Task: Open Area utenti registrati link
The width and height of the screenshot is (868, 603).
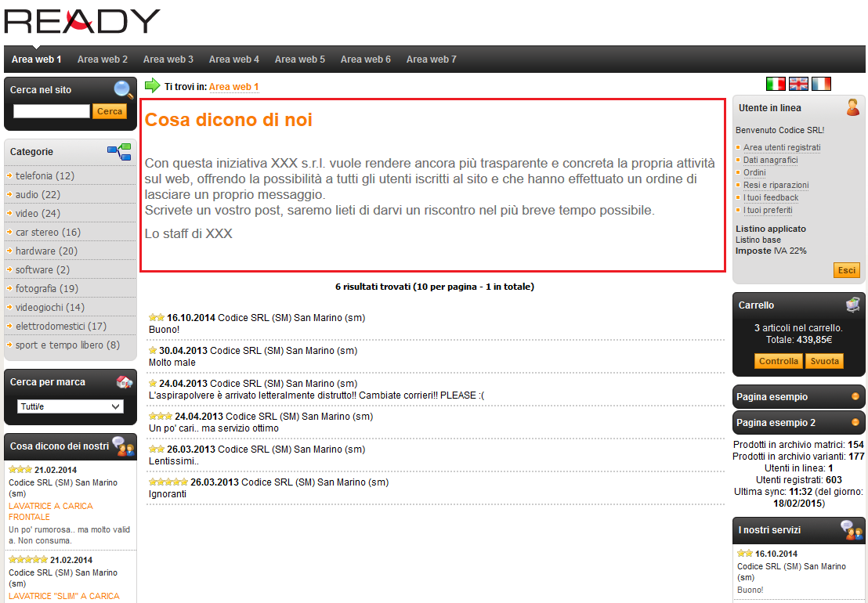Action: (782, 147)
